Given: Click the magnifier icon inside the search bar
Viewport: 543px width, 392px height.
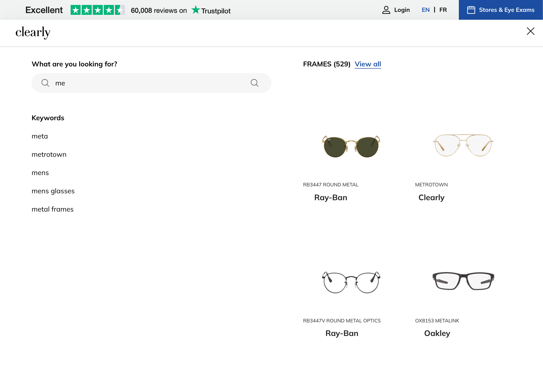Looking at the screenshot, I should tap(45, 83).
